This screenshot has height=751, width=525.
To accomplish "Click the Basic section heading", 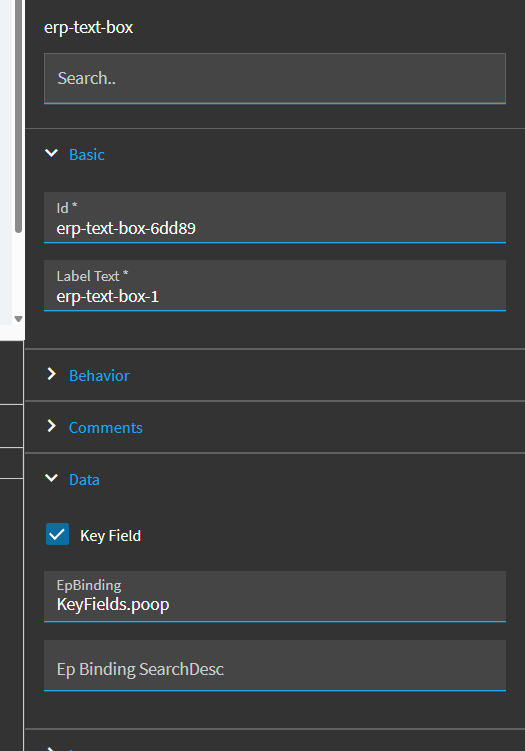I will point(87,155).
